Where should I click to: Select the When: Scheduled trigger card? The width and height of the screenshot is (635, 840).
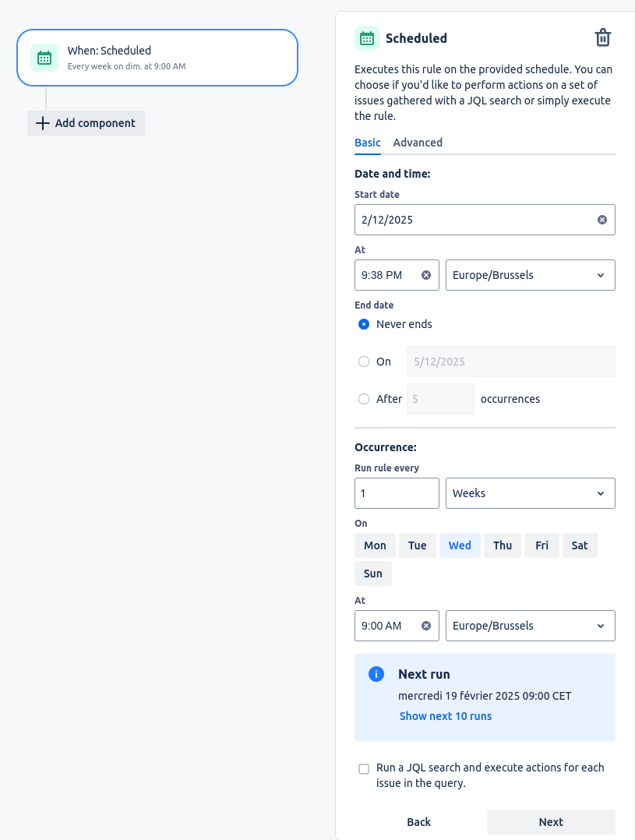point(157,58)
